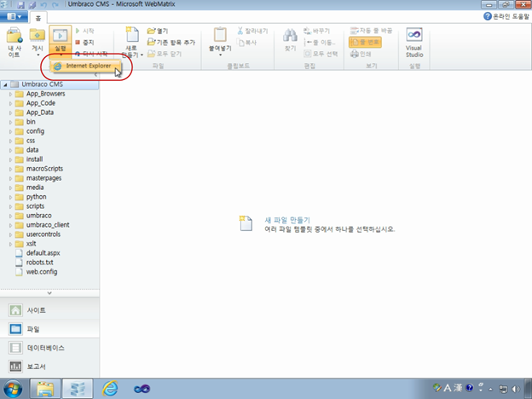
Task: Expand the App_Browsers folder
Action: click(10, 94)
